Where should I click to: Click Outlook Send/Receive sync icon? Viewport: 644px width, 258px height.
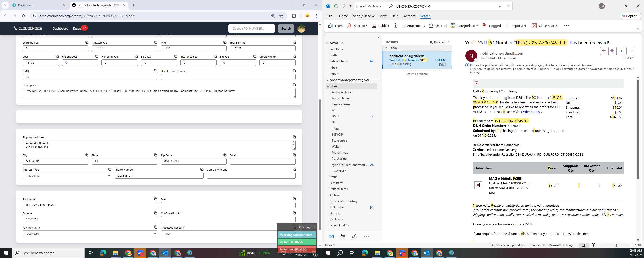point(336,6)
